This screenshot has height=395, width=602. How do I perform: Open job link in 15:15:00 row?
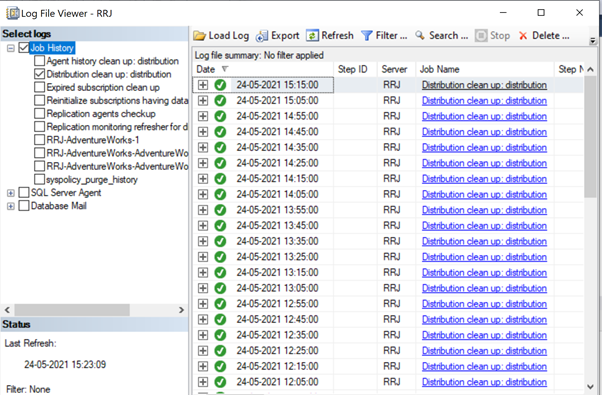tap(484, 85)
